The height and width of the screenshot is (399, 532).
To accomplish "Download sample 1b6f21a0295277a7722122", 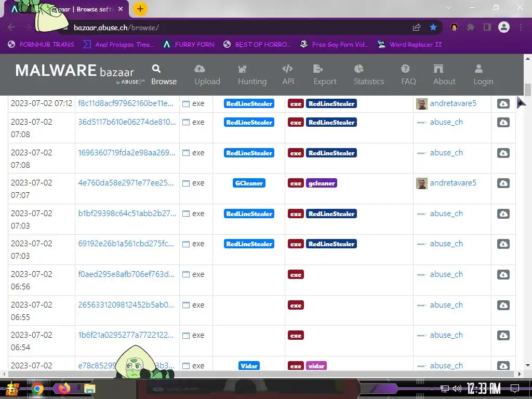I will pos(503,335).
